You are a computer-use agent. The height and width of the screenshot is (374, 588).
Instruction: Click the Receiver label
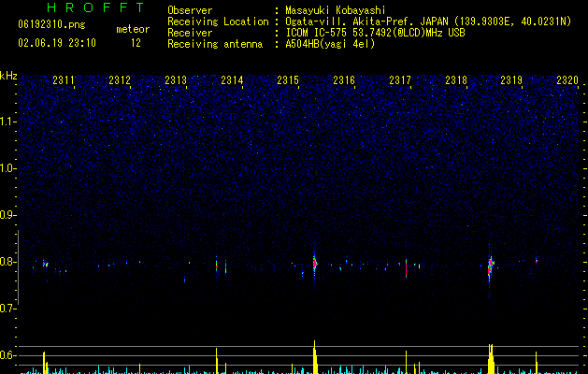(x=190, y=33)
